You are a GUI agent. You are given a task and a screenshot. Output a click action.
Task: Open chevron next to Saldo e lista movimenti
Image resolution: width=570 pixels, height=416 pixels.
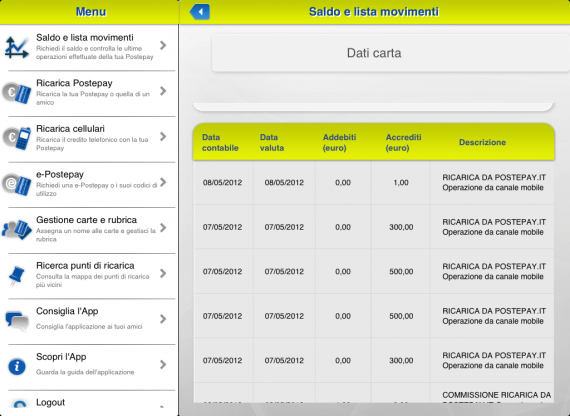pos(163,45)
